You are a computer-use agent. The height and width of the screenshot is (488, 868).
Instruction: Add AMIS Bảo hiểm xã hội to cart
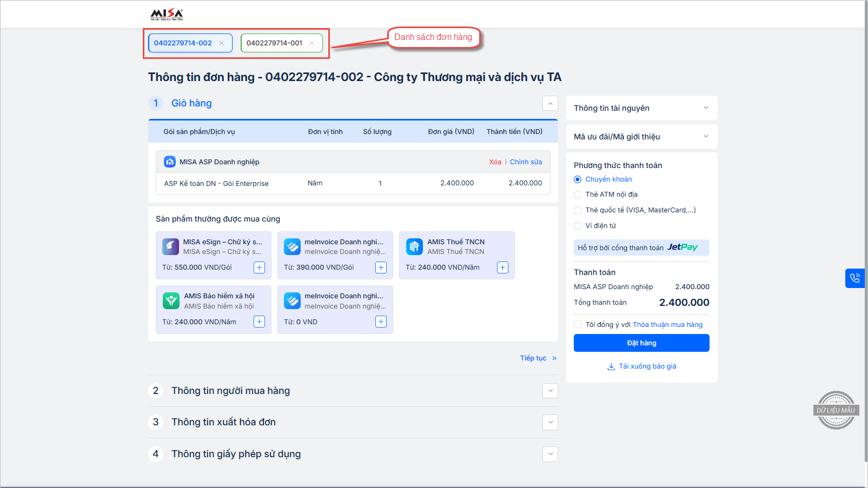260,322
